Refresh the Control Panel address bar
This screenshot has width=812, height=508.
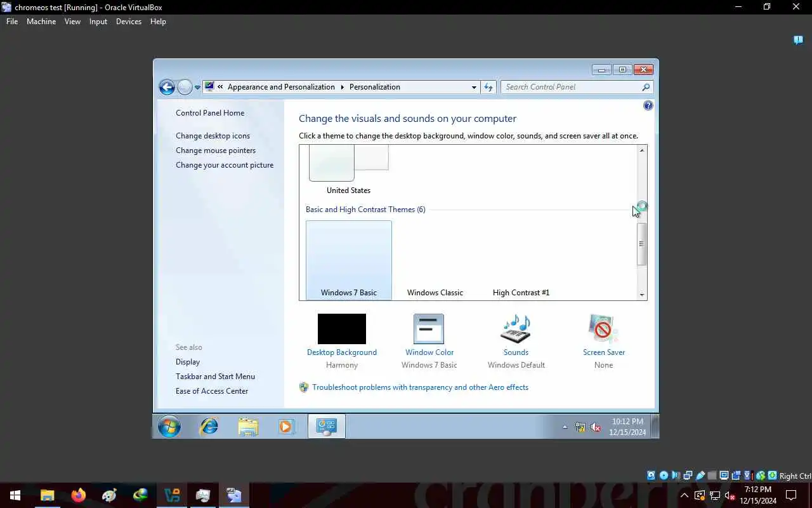[x=488, y=87]
